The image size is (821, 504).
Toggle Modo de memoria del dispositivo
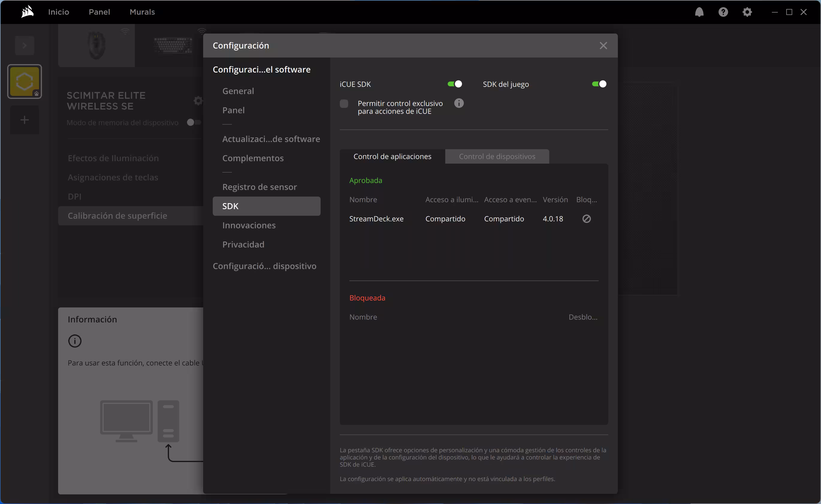tap(194, 122)
